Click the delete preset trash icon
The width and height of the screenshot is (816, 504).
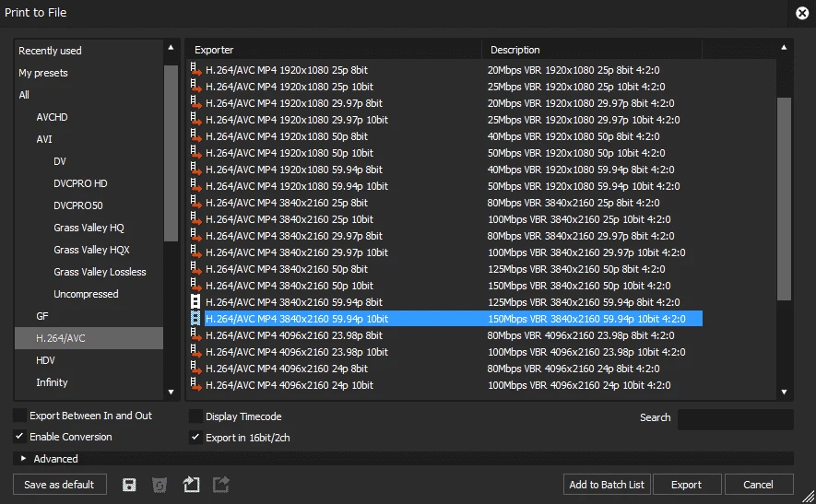160,485
